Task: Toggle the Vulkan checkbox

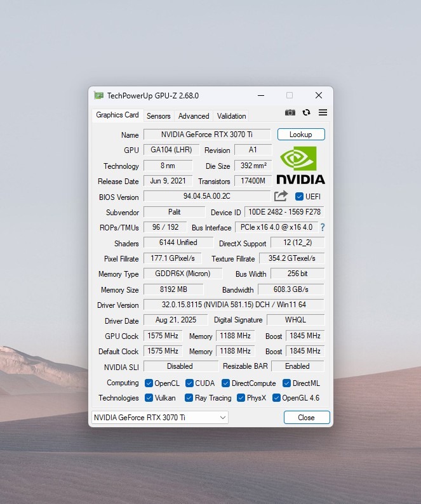Action: [x=149, y=398]
